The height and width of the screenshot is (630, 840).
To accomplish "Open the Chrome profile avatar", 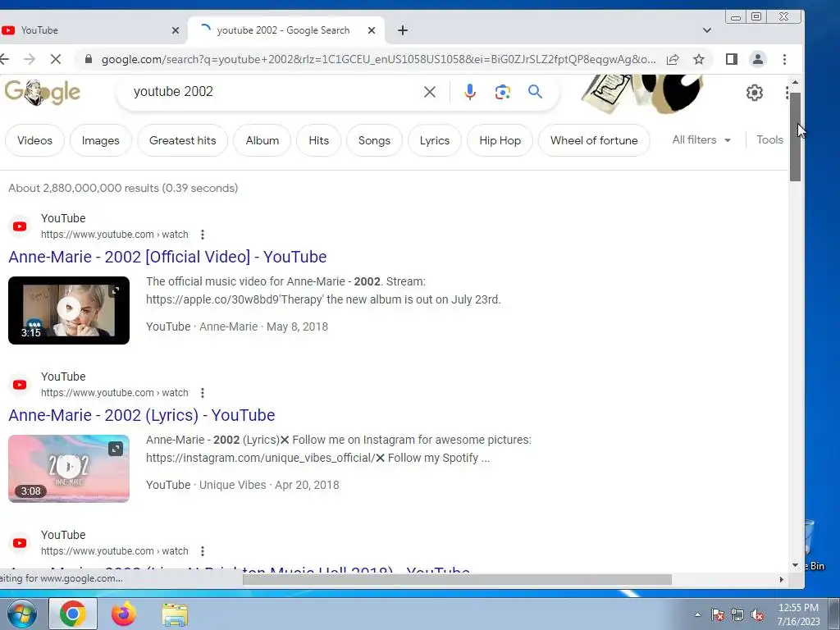I will tap(757, 59).
